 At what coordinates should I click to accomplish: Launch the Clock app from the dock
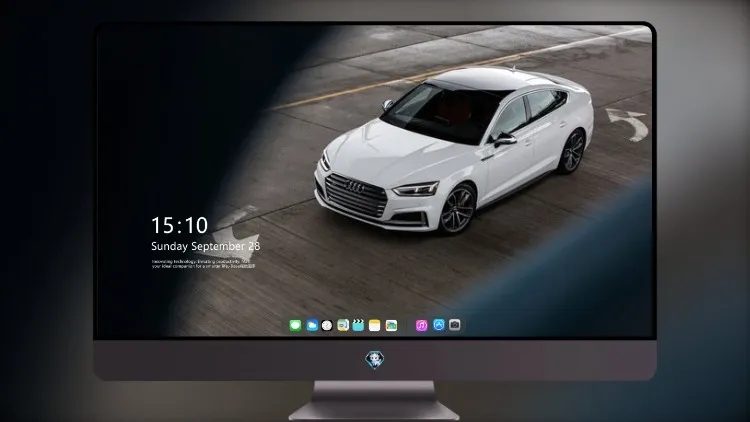tap(327, 325)
